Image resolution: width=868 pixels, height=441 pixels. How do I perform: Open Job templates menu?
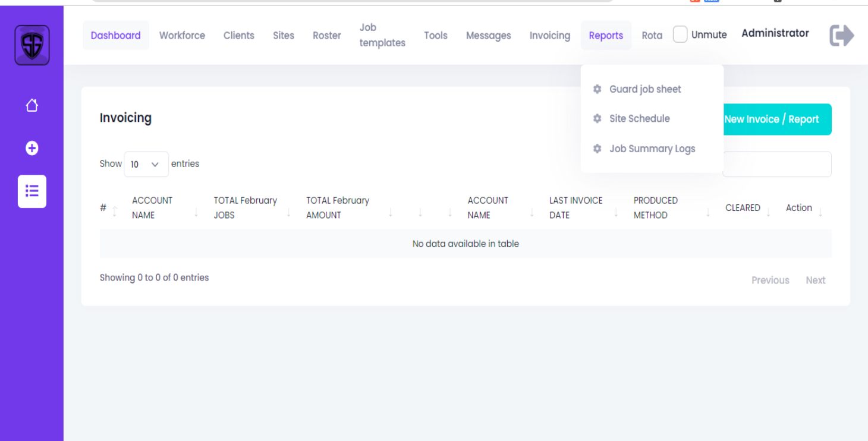coord(382,35)
